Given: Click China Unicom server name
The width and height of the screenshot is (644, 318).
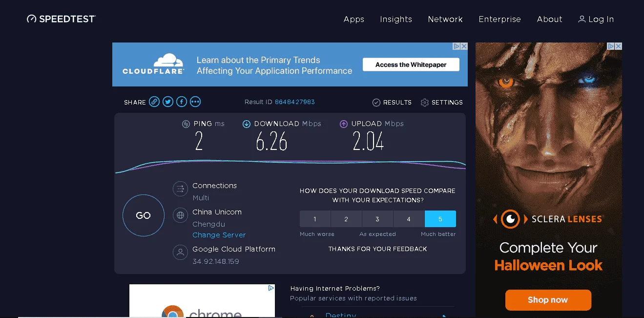Looking at the screenshot, I should tap(217, 212).
